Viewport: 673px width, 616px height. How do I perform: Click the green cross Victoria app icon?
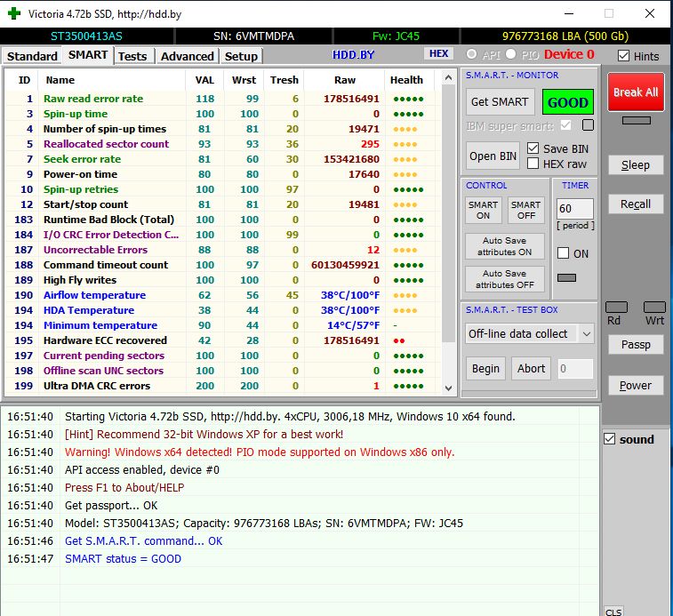pyautogui.click(x=14, y=13)
